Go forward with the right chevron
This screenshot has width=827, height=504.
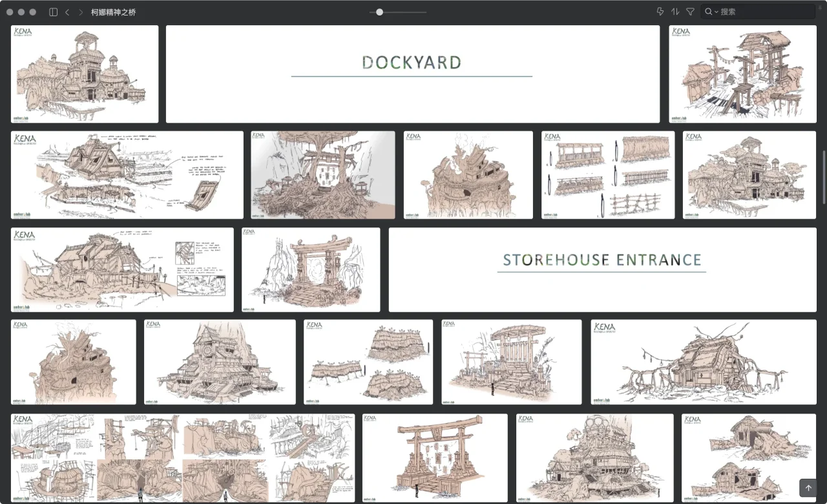(81, 12)
